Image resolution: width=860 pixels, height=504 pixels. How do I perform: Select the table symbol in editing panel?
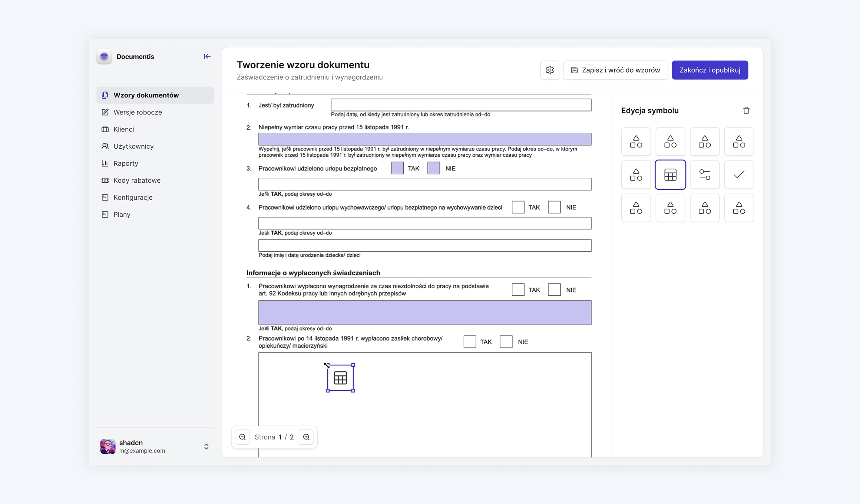tap(670, 175)
